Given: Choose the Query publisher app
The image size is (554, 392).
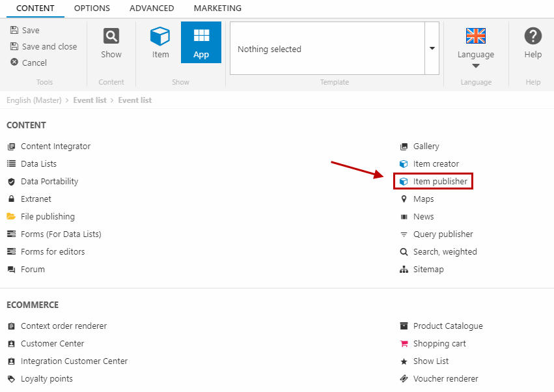Looking at the screenshot, I should 436,234.
